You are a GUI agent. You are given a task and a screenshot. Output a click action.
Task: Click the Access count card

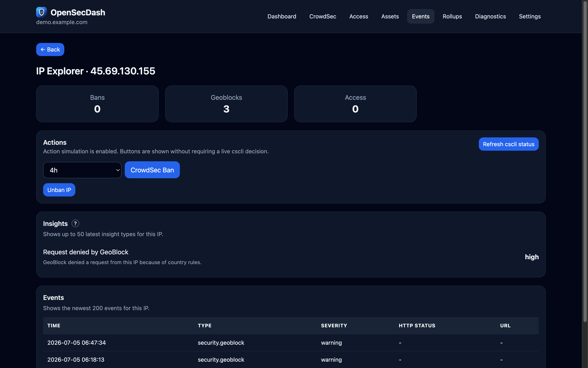click(x=355, y=104)
